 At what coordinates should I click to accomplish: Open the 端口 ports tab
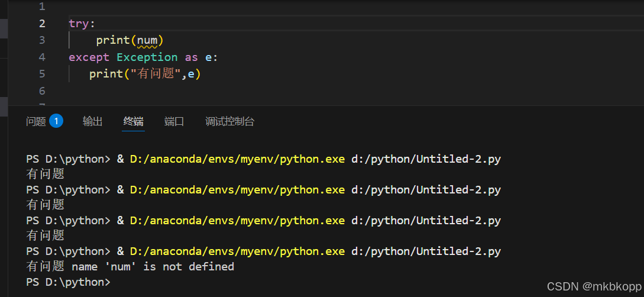[x=174, y=122]
